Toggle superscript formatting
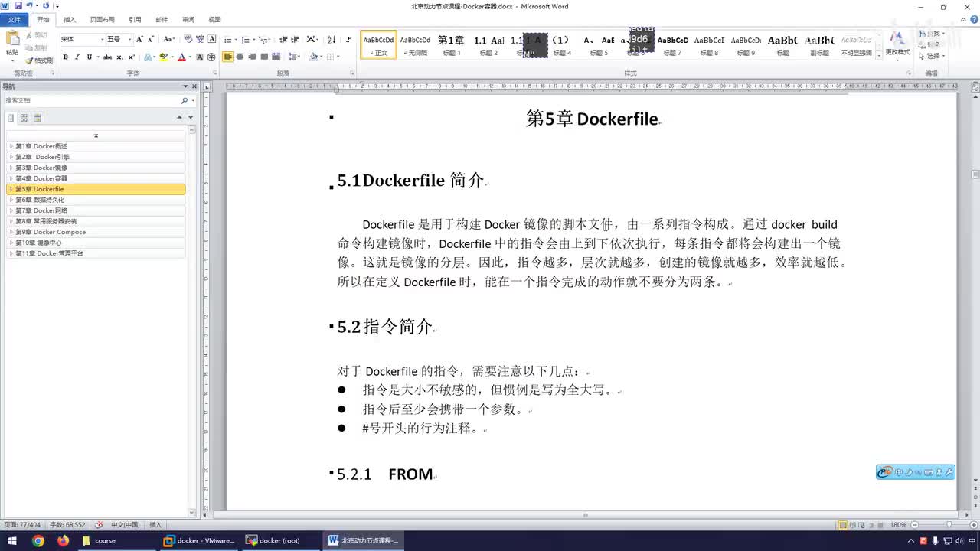 pyautogui.click(x=131, y=57)
